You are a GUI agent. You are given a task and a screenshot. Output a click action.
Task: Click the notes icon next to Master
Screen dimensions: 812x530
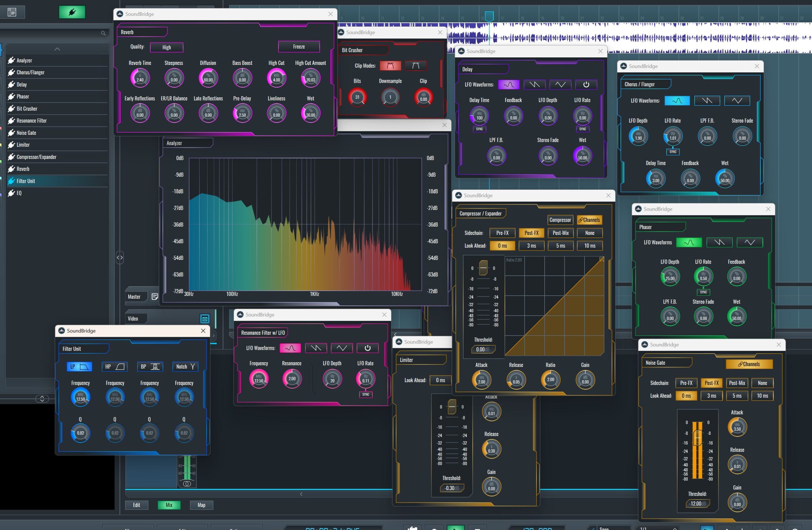pos(154,296)
